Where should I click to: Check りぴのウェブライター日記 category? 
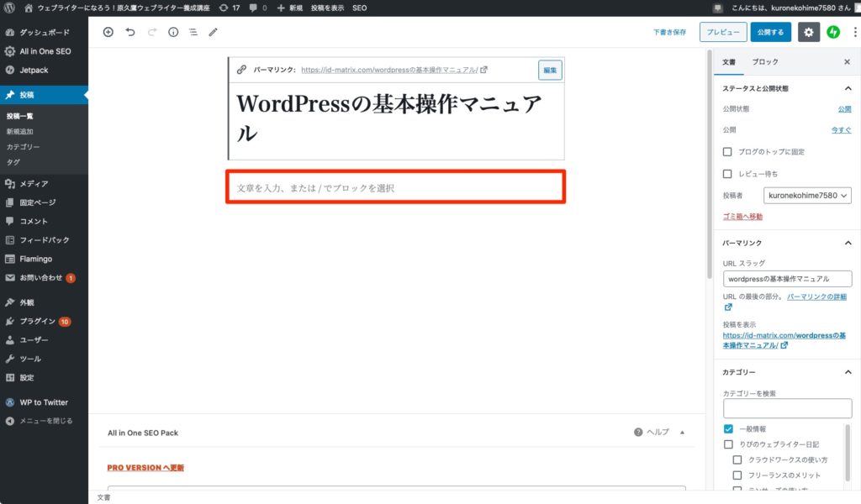tap(728, 444)
